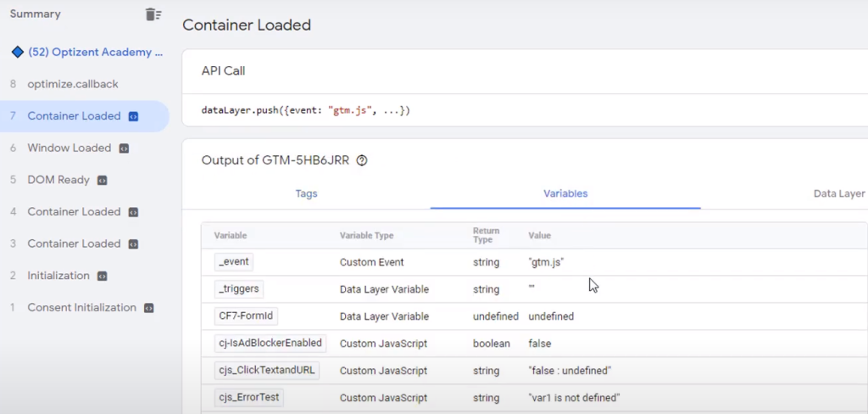This screenshot has height=414, width=868.
Task: Click the dataLayer.push API call code
Action: [x=305, y=110]
